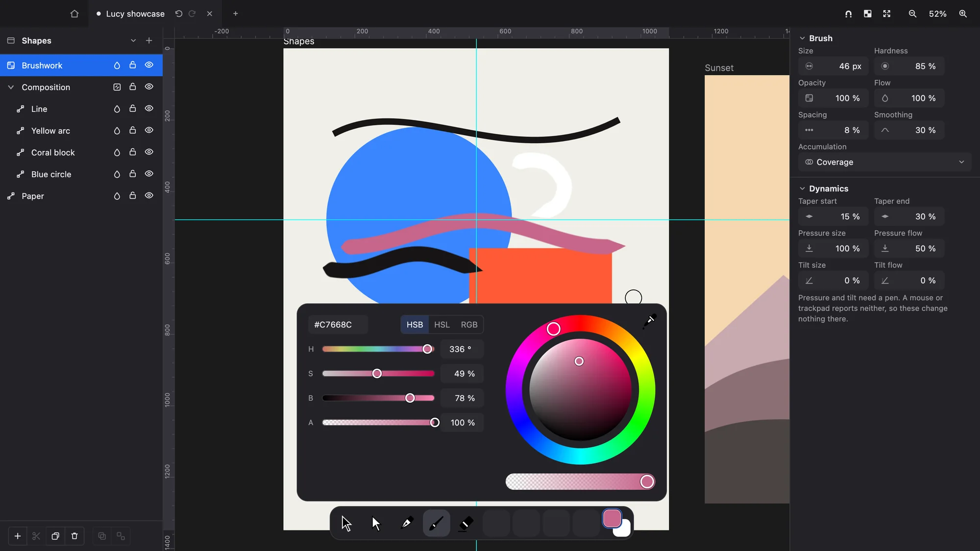Select the Pen tool
980x551 pixels.
(x=407, y=524)
